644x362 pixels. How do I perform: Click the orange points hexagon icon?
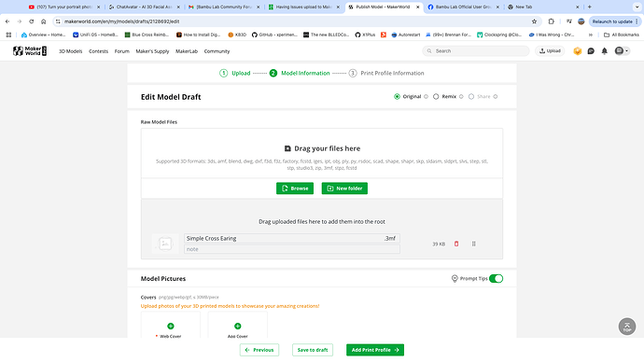point(578,51)
